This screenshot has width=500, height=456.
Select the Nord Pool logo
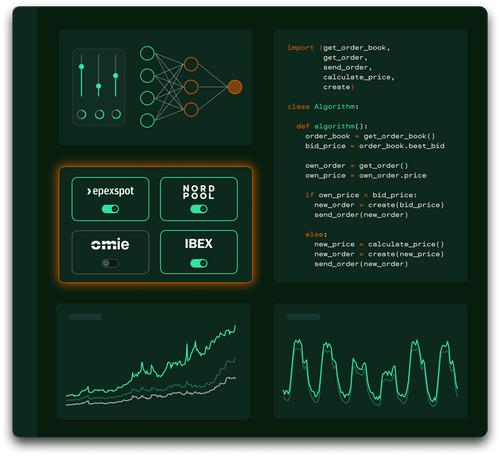(x=199, y=192)
